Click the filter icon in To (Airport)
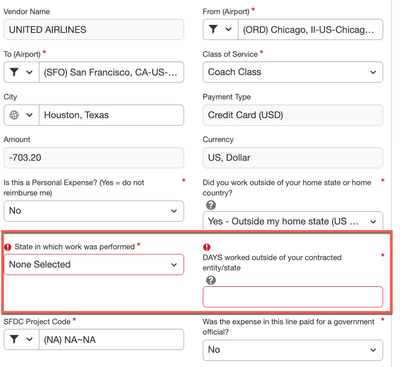The width and height of the screenshot is (400, 367). click(14, 72)
